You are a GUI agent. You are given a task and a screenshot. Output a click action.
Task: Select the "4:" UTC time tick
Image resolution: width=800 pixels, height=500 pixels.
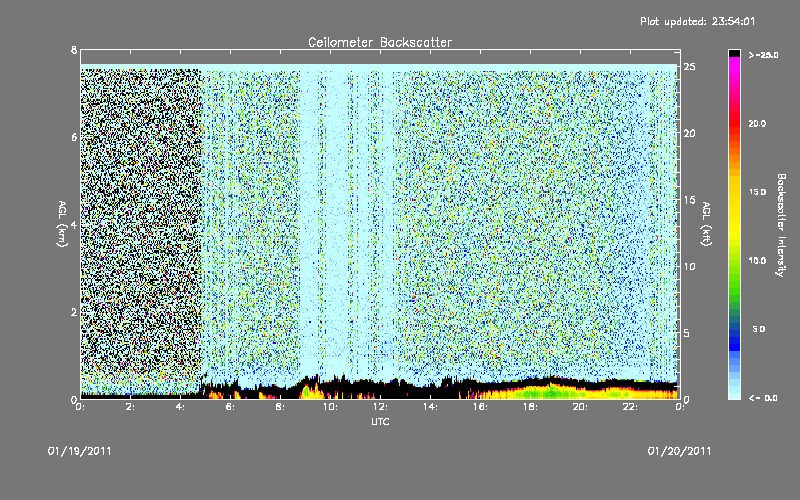click(x=180, y=407)
